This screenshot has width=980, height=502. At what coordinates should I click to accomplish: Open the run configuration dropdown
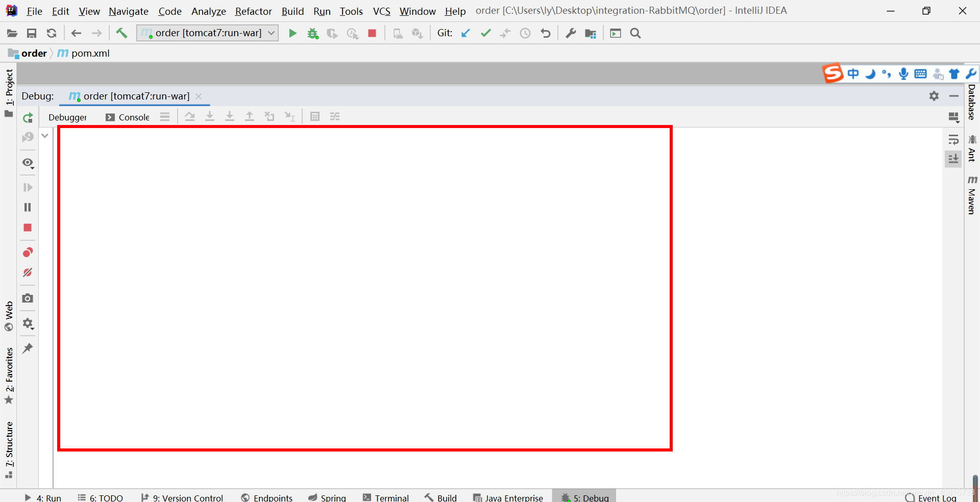208,33
